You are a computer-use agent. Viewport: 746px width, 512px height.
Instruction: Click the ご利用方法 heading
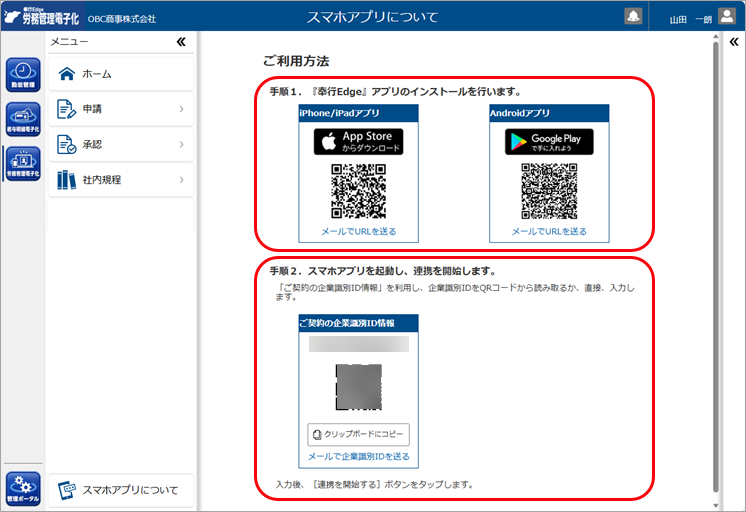(x=296, y=61)
